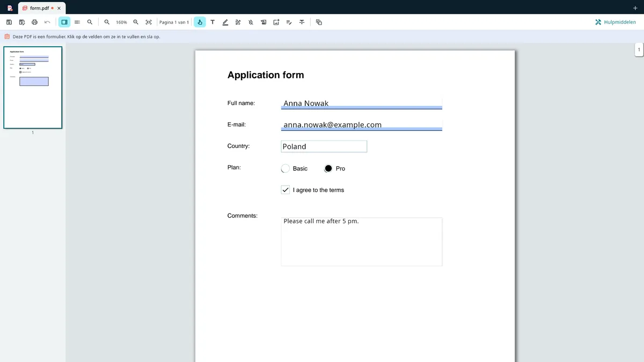Select the freehand drawing tool
Screen dimensions: 644x362
coord(238,22)
